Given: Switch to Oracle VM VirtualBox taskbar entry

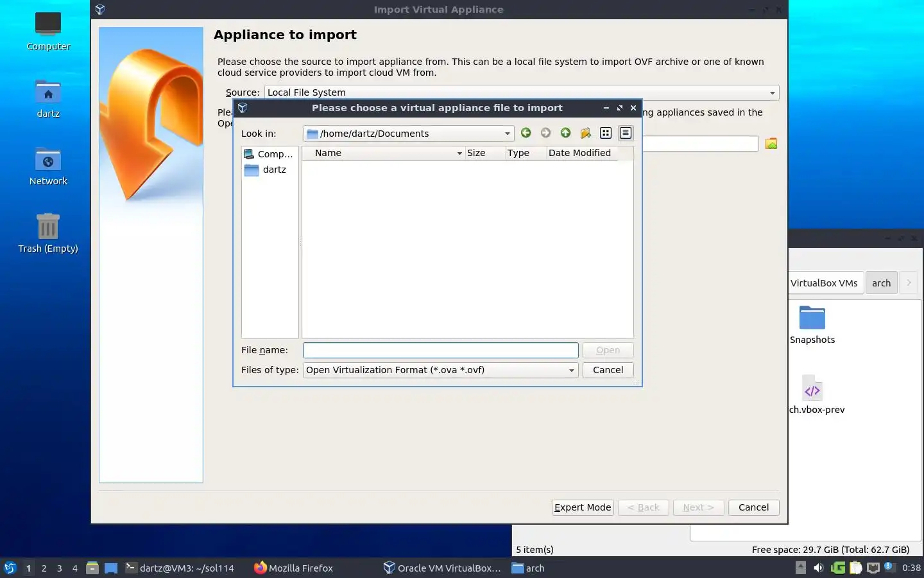Looking at the screenshot, I should 443,568.
